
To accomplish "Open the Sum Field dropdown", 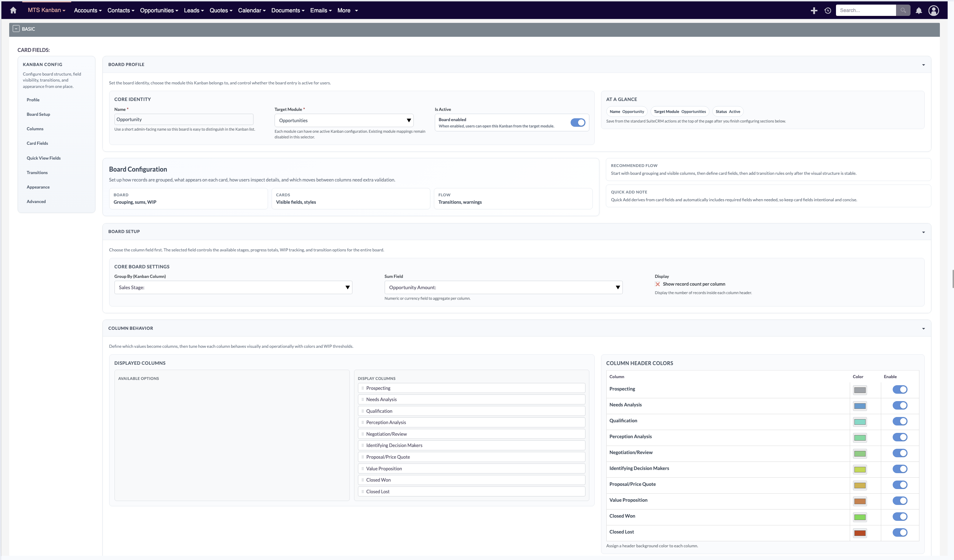I will (x=503, y=287).
